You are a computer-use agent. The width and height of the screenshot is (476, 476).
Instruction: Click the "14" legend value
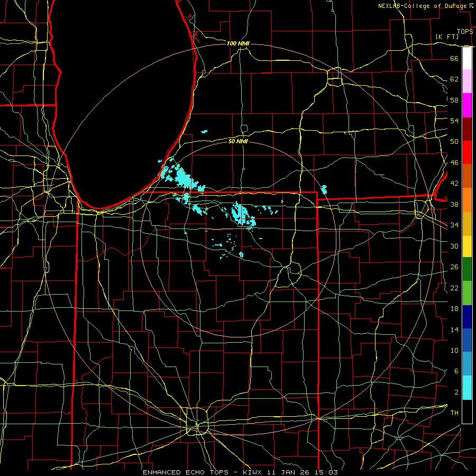coord(454,329)
